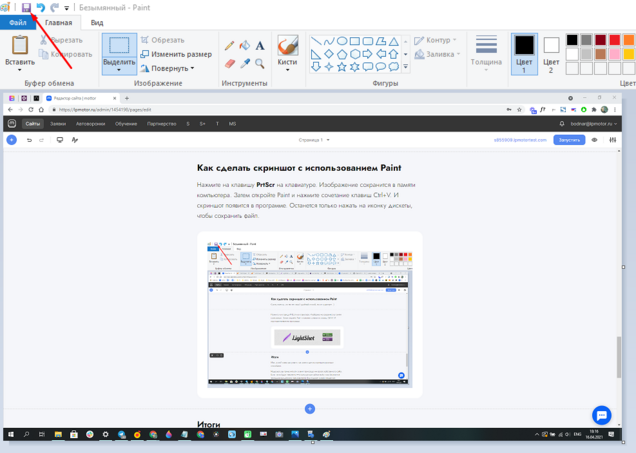Select the Curve shape

(x=329, y=41)
